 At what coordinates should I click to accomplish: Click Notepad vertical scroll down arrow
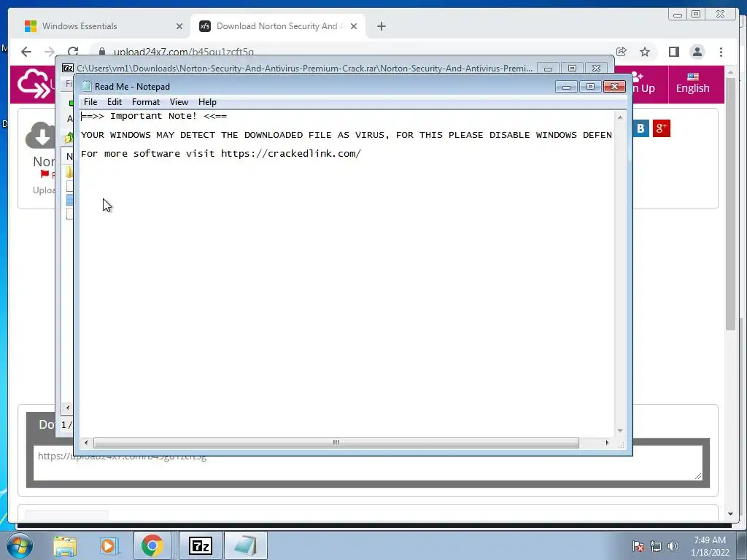point(620,430)
